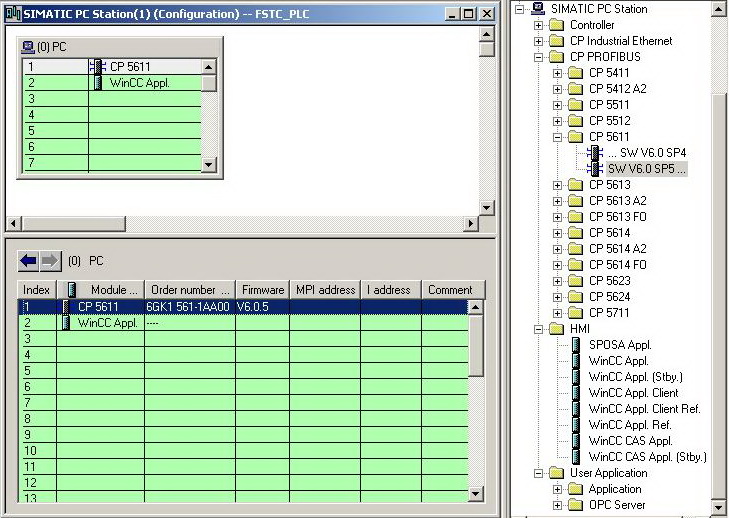
Task: Click the Module column header
Action: coord(100,290)
